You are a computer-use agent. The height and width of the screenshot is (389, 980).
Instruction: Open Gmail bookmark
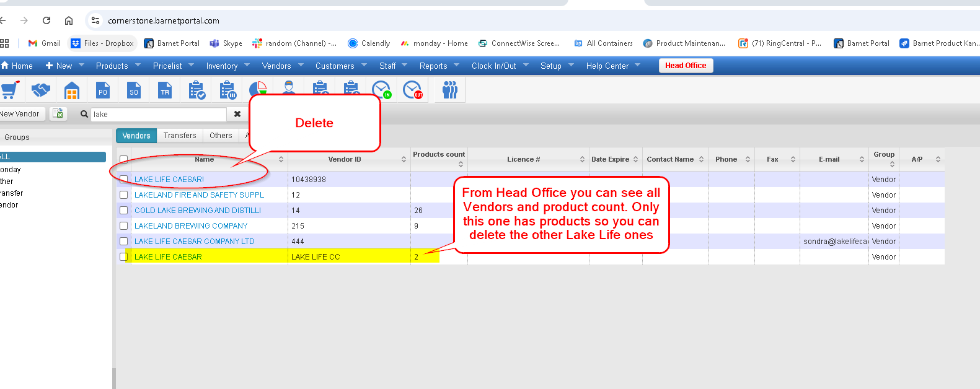tap(45, 43)
